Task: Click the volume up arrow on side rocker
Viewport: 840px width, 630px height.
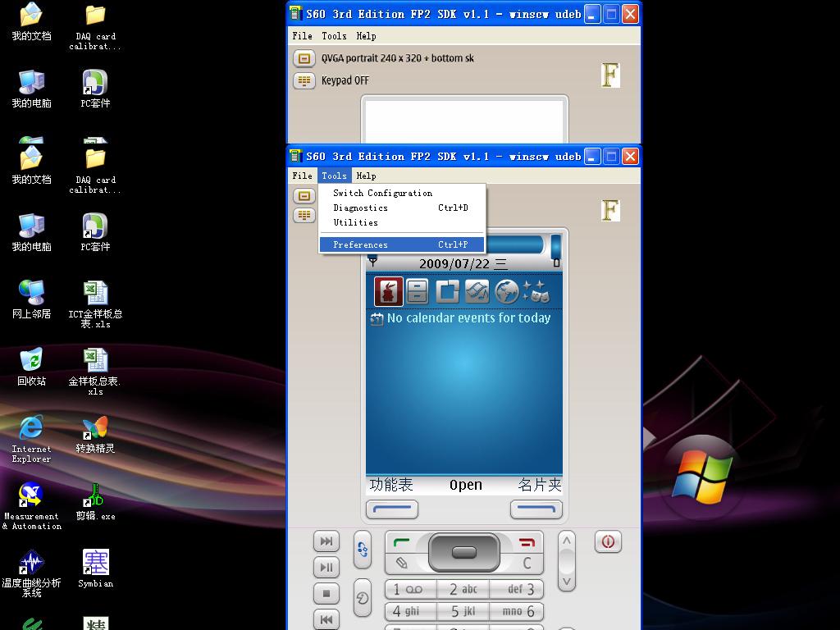Action: point(567,541)
